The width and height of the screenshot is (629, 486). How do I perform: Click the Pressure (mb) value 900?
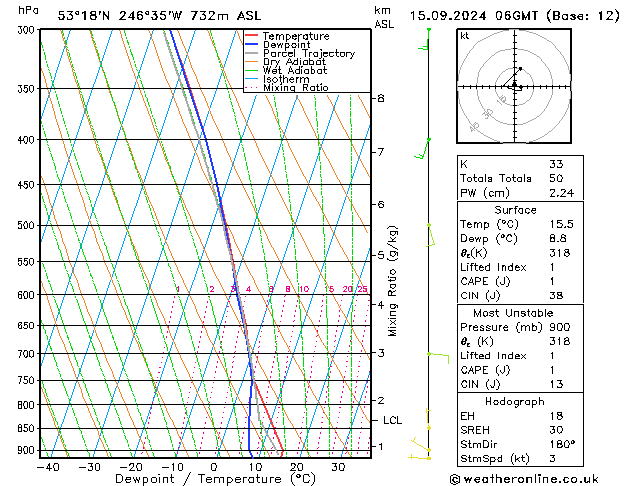coord(560,327)
